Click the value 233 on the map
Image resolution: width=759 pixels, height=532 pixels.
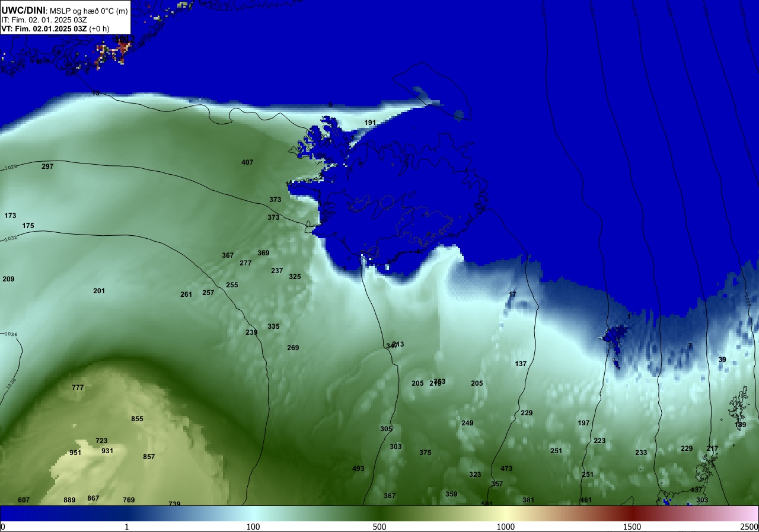641,453
